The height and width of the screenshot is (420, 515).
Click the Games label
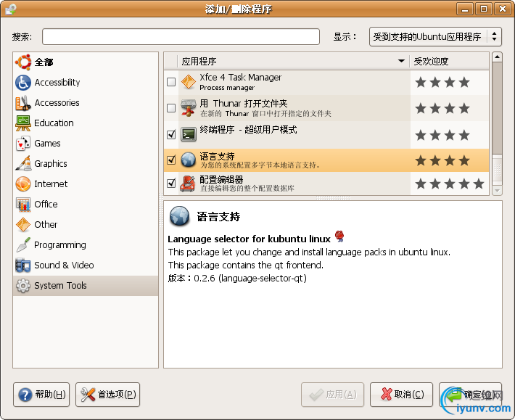point(47,144)
